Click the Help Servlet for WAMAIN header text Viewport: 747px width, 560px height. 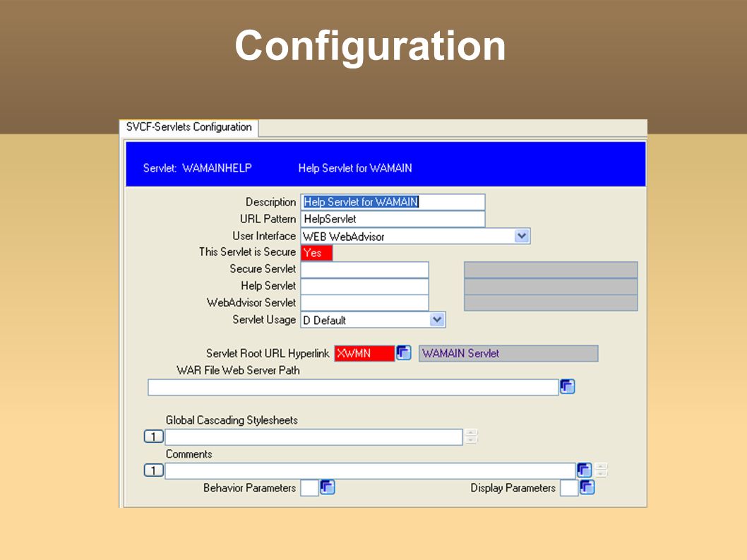click(355, 168)
